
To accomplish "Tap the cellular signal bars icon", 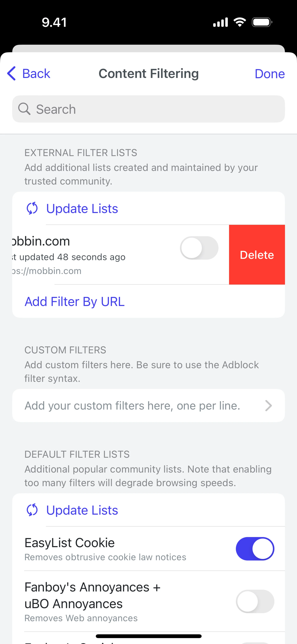I will [x=220, y=22].
